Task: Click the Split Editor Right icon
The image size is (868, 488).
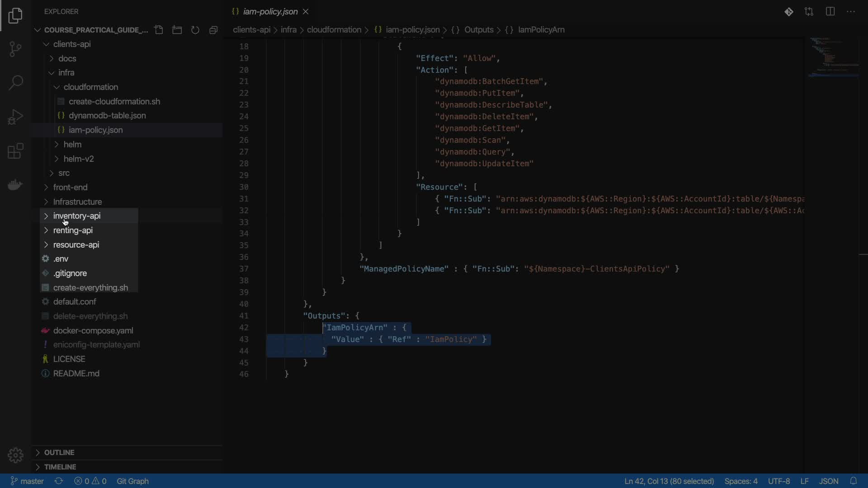Action: tap(830, 12)
